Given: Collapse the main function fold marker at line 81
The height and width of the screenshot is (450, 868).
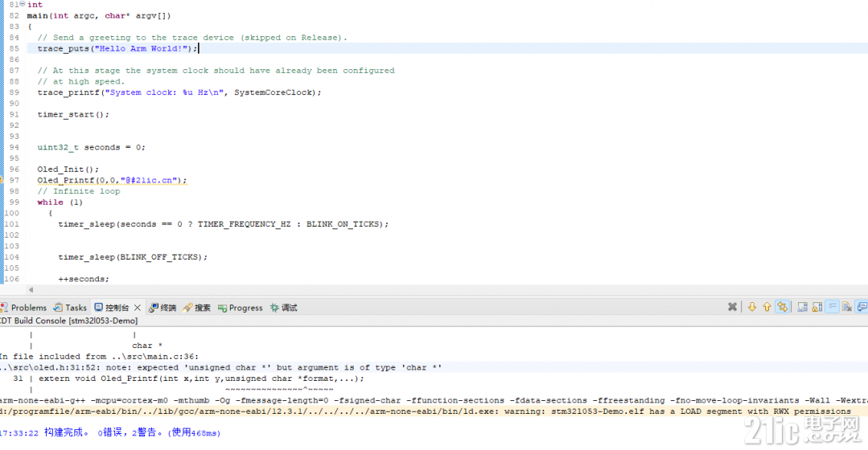Looking at the screenshot, I should 23,4.
